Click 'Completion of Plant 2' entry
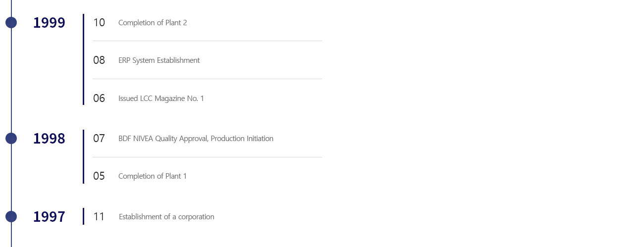Viewport: 644px width, 247px height. tap(153, 23)
